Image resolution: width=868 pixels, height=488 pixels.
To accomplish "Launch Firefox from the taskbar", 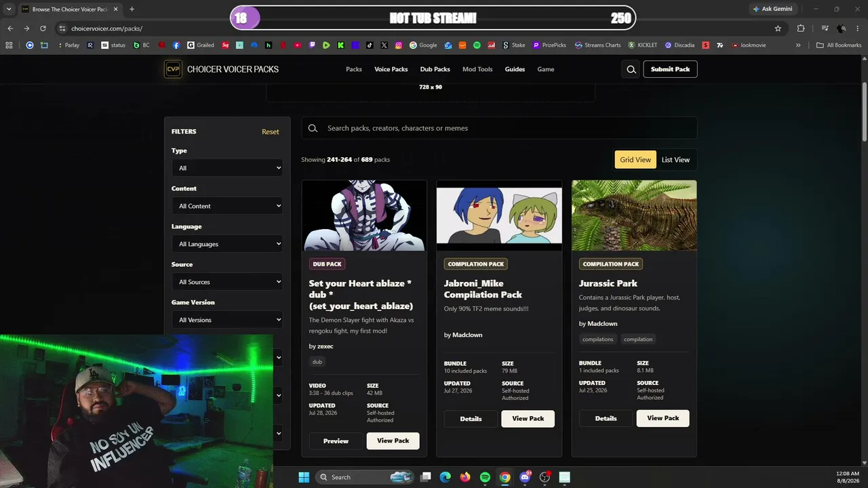I will (x=465, y=477).
